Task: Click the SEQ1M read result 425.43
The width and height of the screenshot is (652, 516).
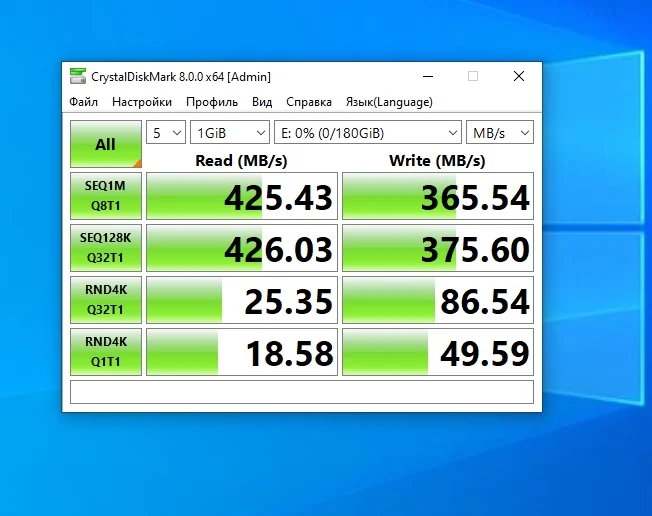Action: pos(242,196)
